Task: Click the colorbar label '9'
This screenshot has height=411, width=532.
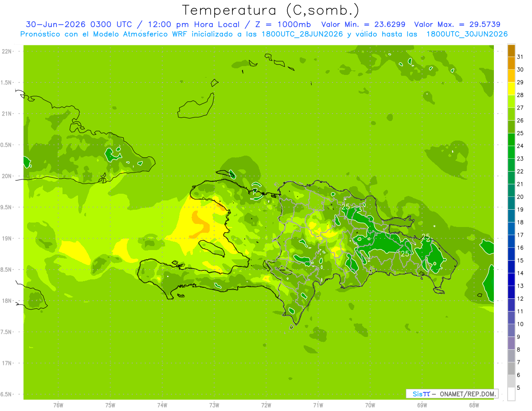Action: coord(519,337)
